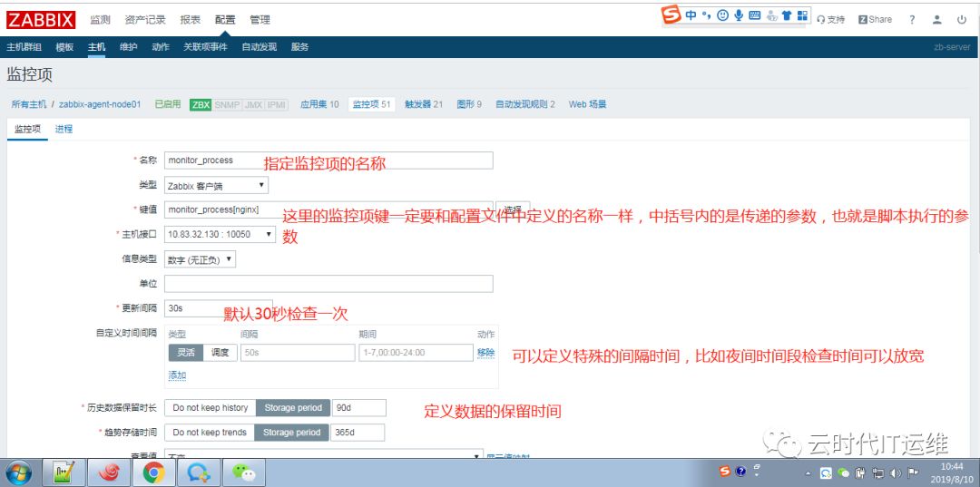
Task: Go to 动作 (Actions) submenu
Action: 161,47
